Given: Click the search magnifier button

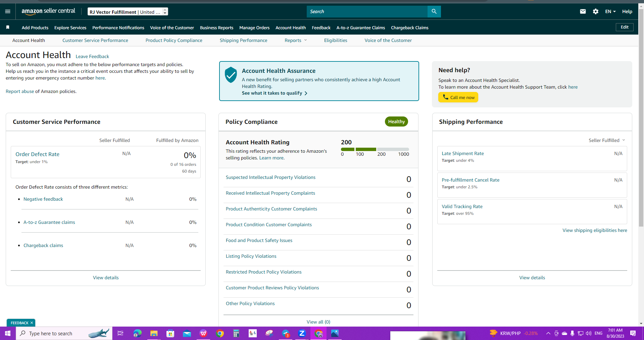Looking at the screenshot, I should 434,11.
